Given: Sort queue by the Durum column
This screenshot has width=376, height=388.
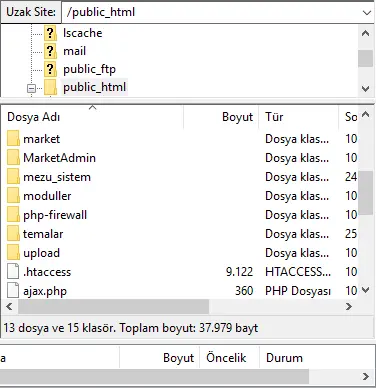Looking at the screenshot, I should 284,358.
